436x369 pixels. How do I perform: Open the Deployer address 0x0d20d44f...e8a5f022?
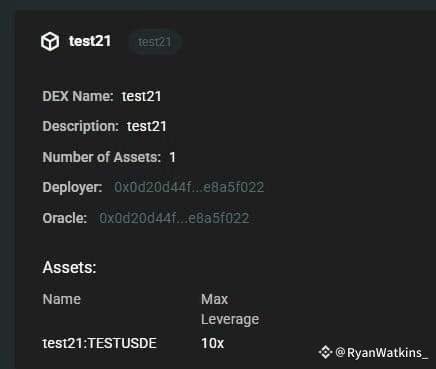pos(189,187)
